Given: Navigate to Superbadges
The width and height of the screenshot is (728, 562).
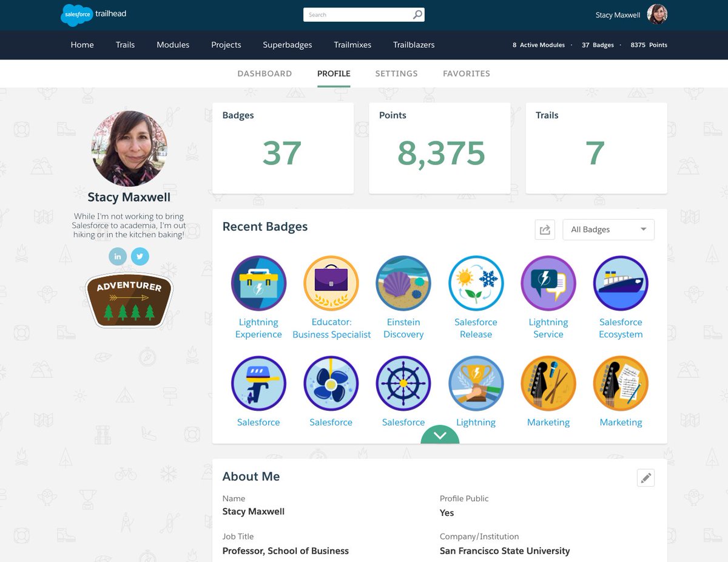Looking at the screenshot, I should (x=288, y=45).
